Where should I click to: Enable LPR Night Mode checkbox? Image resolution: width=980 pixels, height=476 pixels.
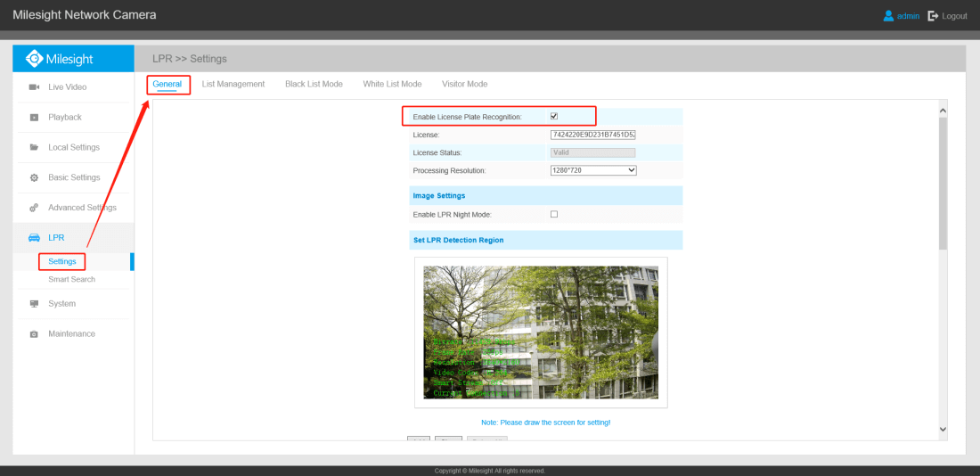[554, 214]
